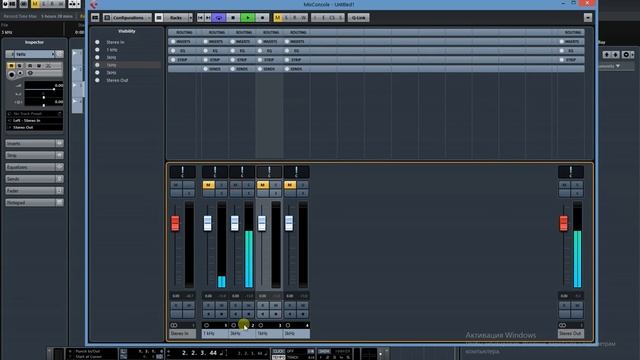Select Stereo In in the Visibility list
Screen dimensions: 640x360
click(x=116, y=42)
